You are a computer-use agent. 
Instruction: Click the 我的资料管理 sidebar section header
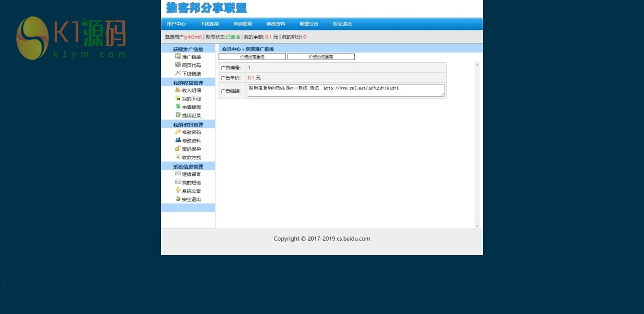[188, 125]
